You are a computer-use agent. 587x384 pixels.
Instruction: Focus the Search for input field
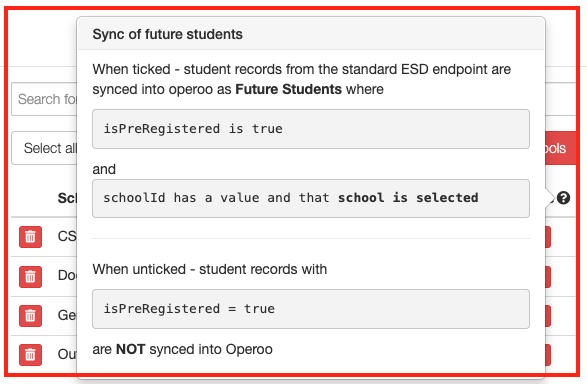[44, 99]
